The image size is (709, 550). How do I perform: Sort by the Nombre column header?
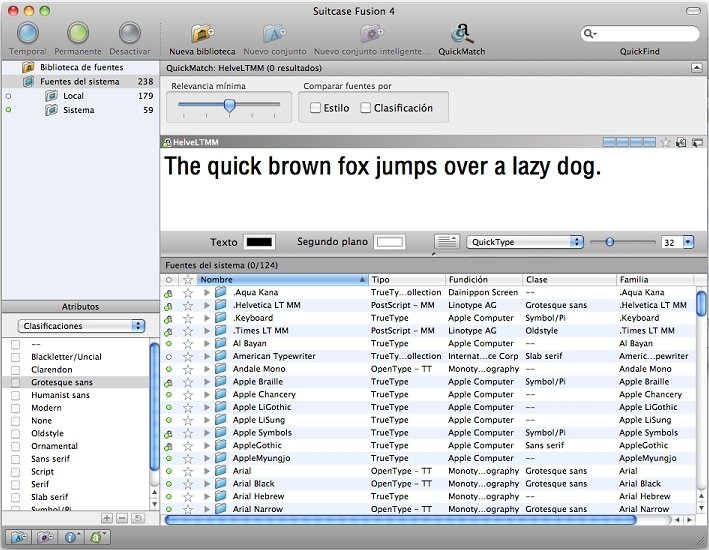point(283,280)
